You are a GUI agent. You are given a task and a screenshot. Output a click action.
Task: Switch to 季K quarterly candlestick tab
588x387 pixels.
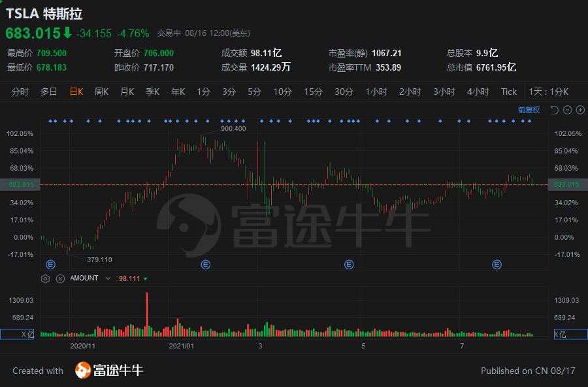pyautogui.click(x=153, y=92)
